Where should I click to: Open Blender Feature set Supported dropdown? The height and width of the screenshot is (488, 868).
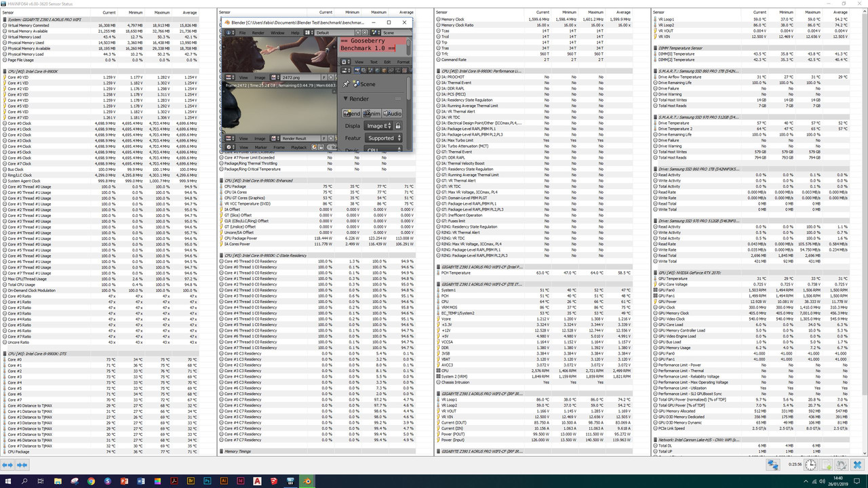pos(383,138)
